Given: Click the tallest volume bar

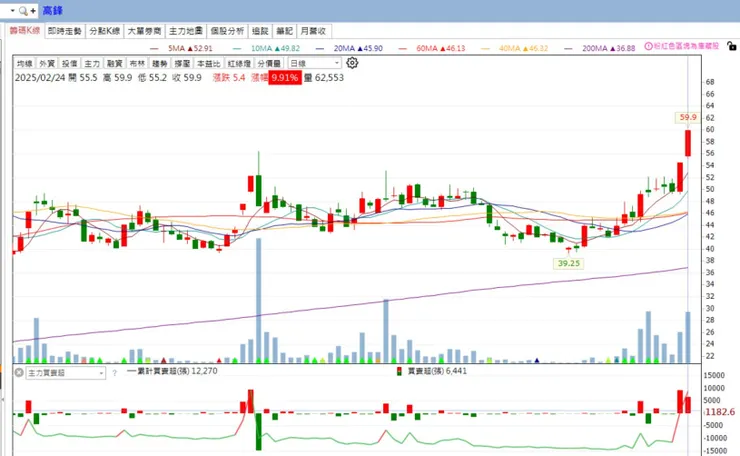Looking at the screenshot, I should coord(259,300).
